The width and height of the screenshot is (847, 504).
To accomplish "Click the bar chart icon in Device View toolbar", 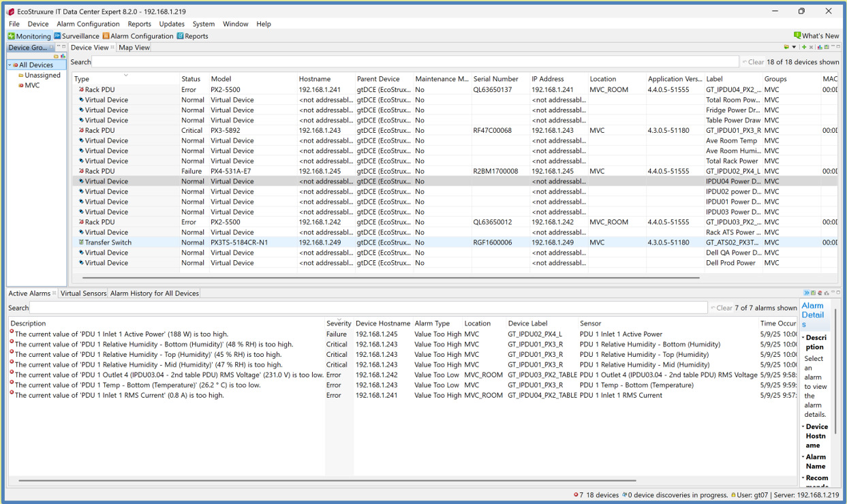I will click(820, 47).
